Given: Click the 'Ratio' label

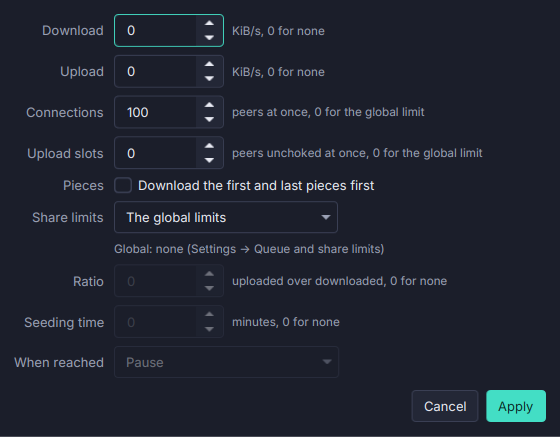Looking at the screenshot, I should click(88, 281).
